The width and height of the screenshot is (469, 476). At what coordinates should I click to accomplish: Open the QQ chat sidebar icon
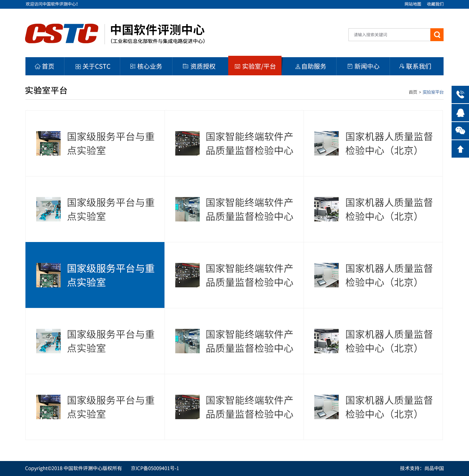pos(460,112)
